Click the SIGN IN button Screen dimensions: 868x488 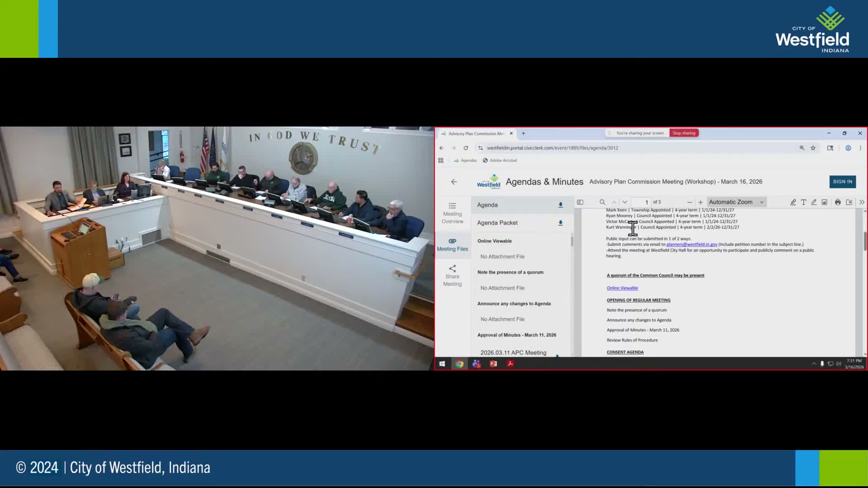point(842,182)
